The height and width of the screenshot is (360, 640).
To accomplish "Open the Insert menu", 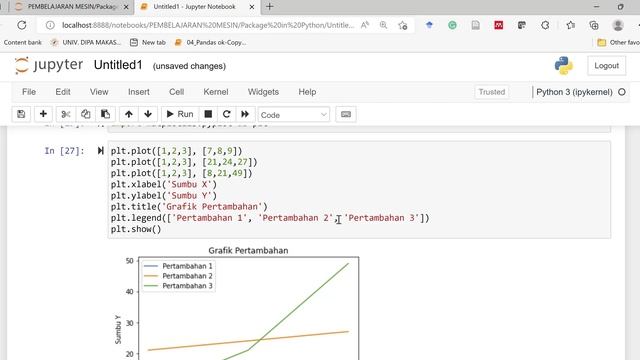I will tap(139, 92).
